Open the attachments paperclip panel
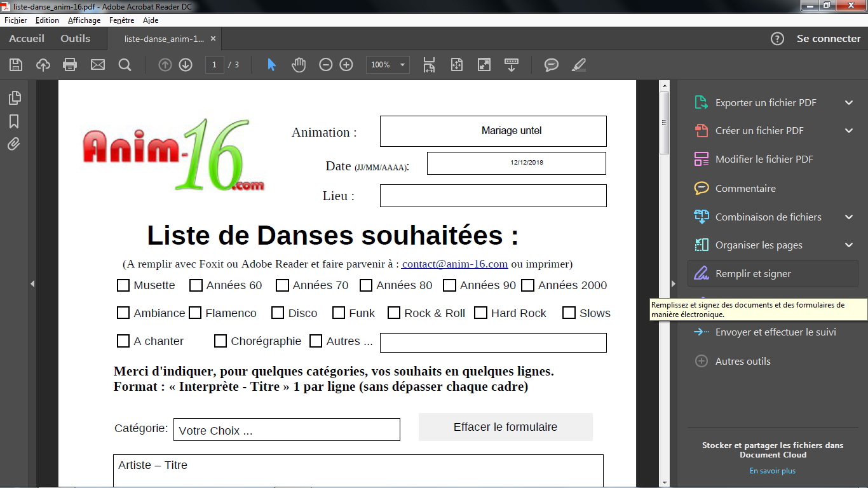The width and height of the screenshot is (868, 488). click(14, 144)
